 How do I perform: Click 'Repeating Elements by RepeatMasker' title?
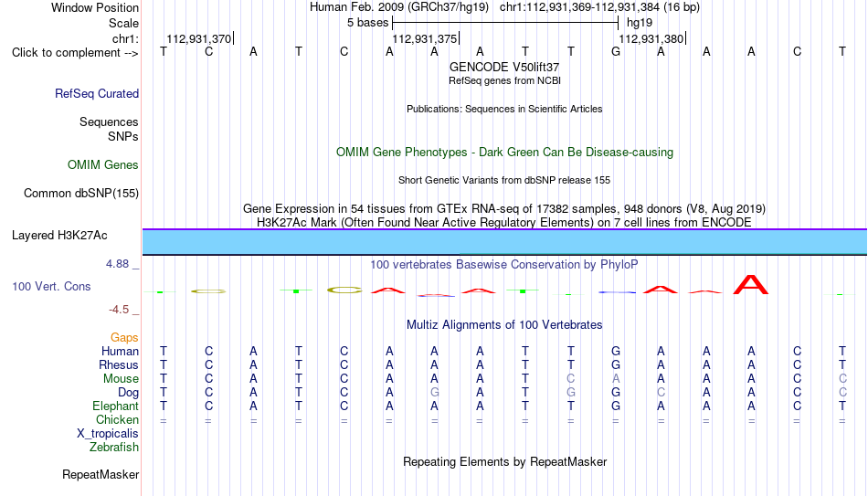[504, 461]
